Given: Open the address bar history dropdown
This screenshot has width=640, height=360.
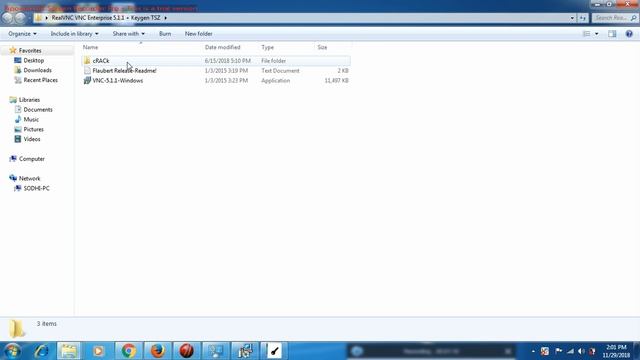Looking at the screenshot, I should coord(572,18).
